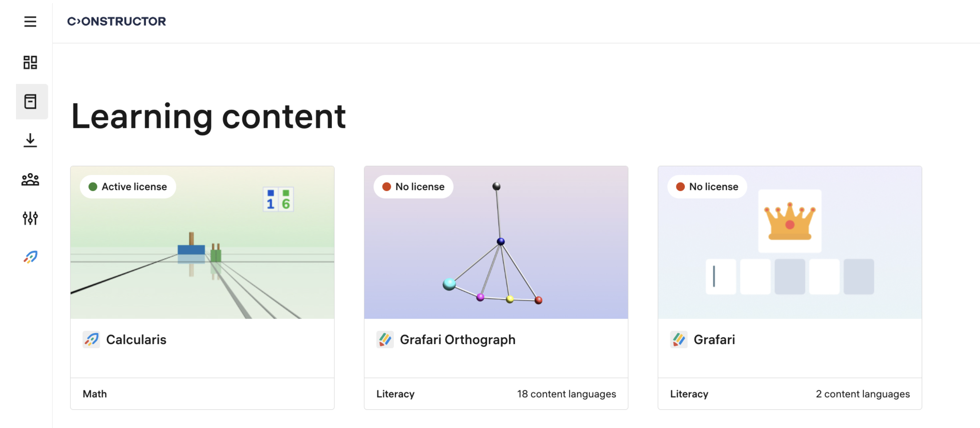Click the Grafari card pencil icon
Screen dimensions: 980x428
(679, 339)
